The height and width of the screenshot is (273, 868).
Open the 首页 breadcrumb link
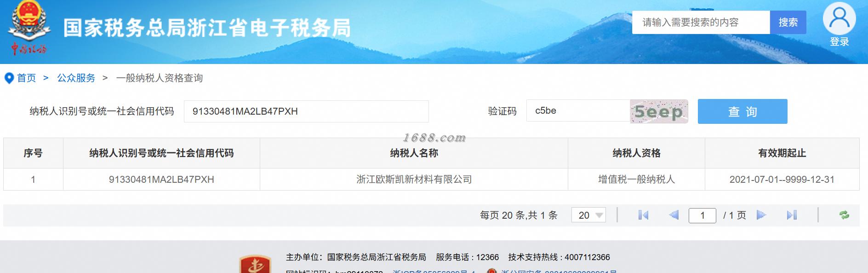(x=26, y=78)
